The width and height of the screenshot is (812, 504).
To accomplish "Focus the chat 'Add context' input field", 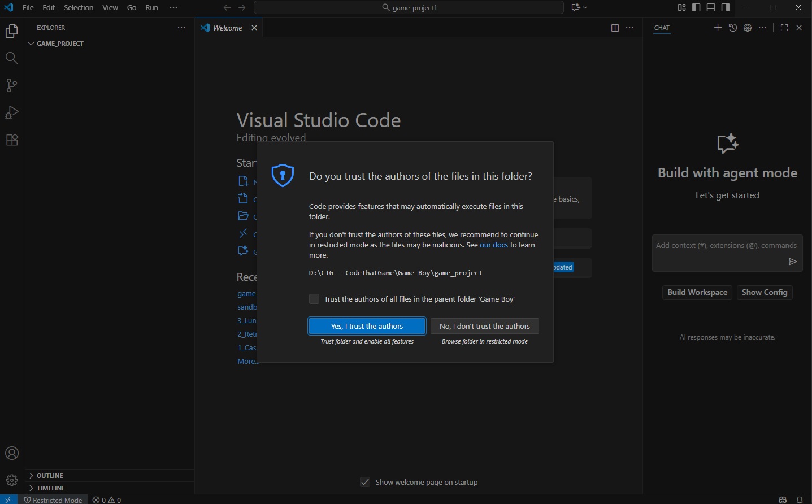I will [727, 246].
